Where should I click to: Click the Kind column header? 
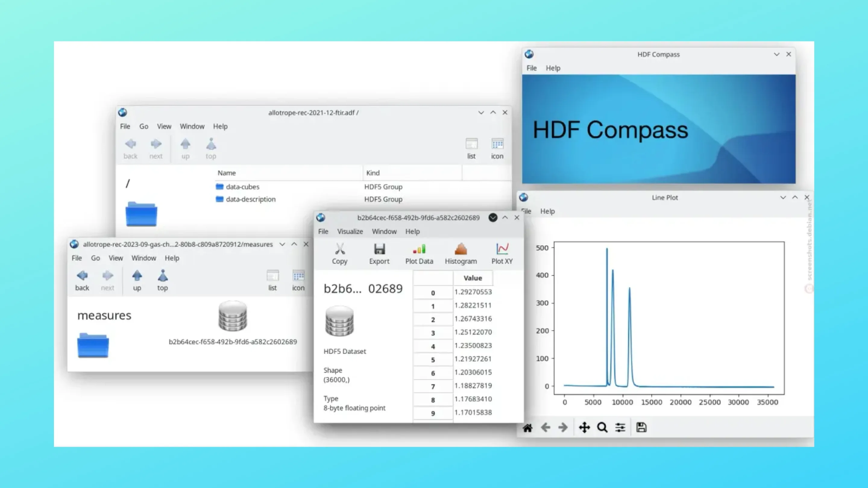point(412,173)
